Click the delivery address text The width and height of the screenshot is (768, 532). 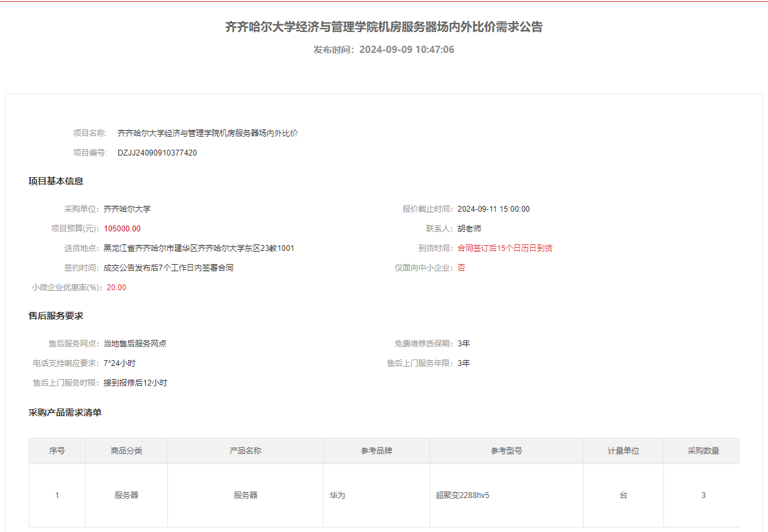click(x=199, y=248)
